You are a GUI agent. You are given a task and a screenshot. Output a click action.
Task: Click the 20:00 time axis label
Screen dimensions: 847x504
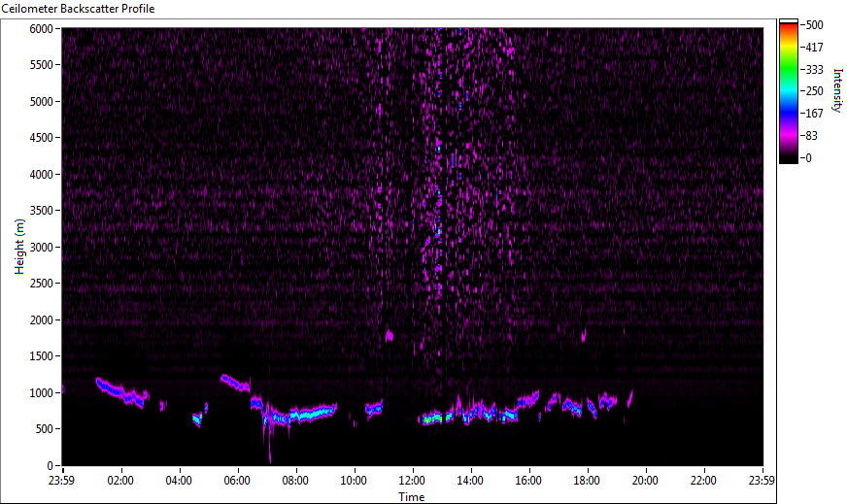click(646, 481)
